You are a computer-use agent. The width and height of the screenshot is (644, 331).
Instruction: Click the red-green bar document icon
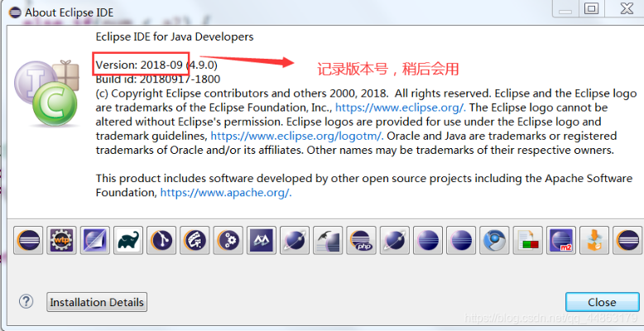tap(527, 240)
